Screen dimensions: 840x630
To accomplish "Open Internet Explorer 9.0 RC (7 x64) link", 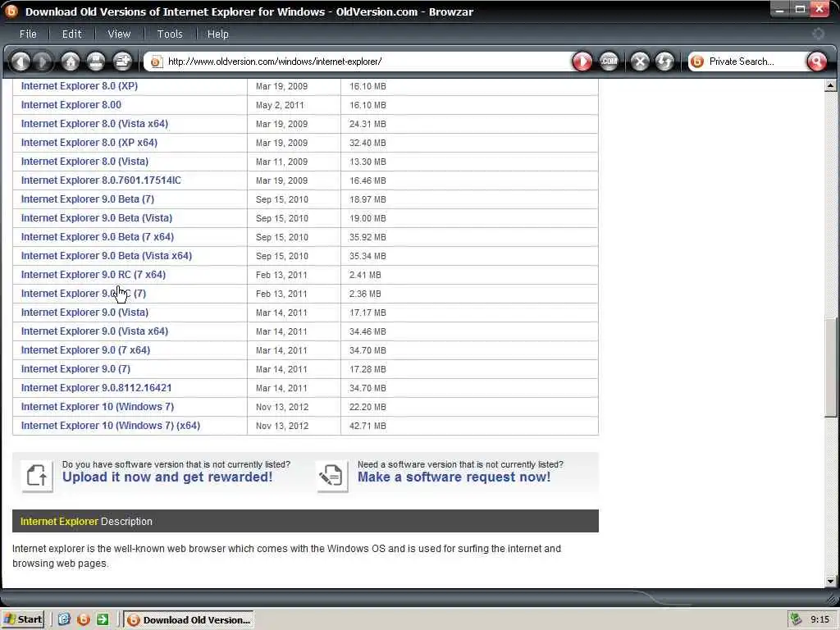I will tap(94, 274).
